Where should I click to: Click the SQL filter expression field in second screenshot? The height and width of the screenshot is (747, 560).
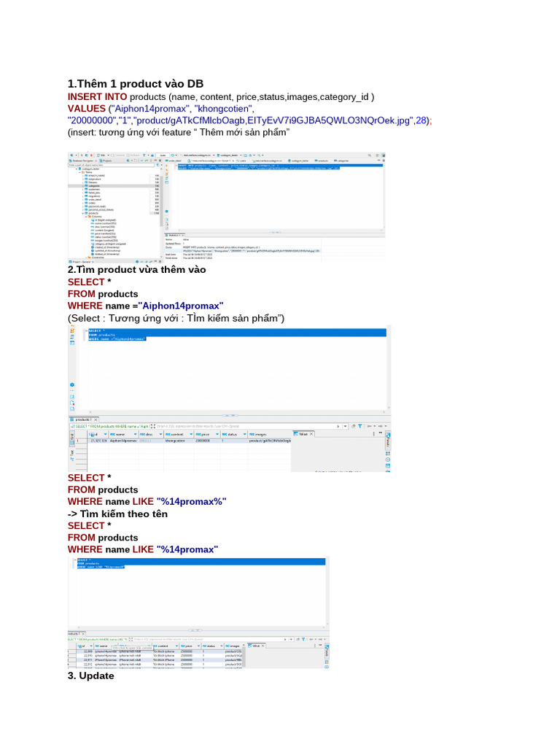246,426
